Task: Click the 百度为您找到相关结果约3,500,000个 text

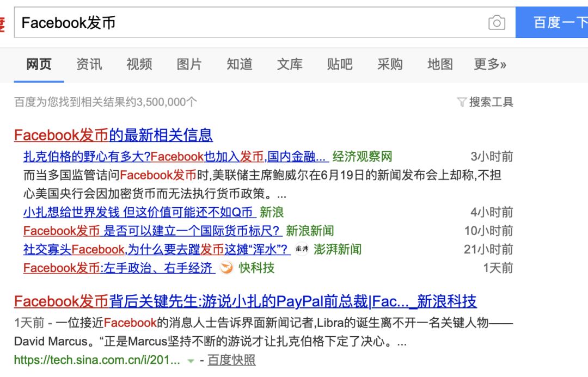Action: pyautogui.click(x=106, y=102)
